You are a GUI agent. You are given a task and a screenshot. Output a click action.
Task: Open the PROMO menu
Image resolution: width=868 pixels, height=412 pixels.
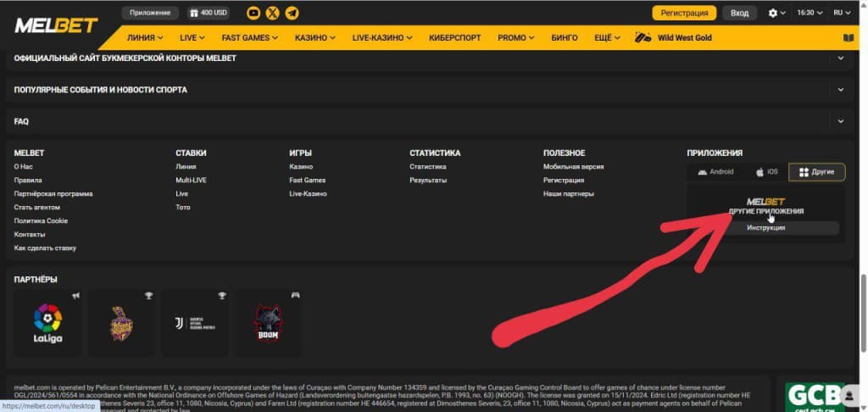516,37
